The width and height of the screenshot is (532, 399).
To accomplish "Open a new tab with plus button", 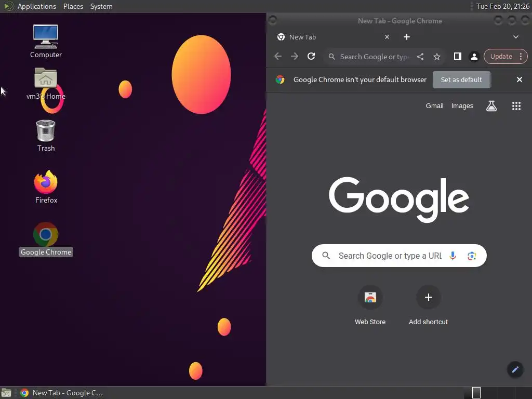I will click(x=406, y=37).
